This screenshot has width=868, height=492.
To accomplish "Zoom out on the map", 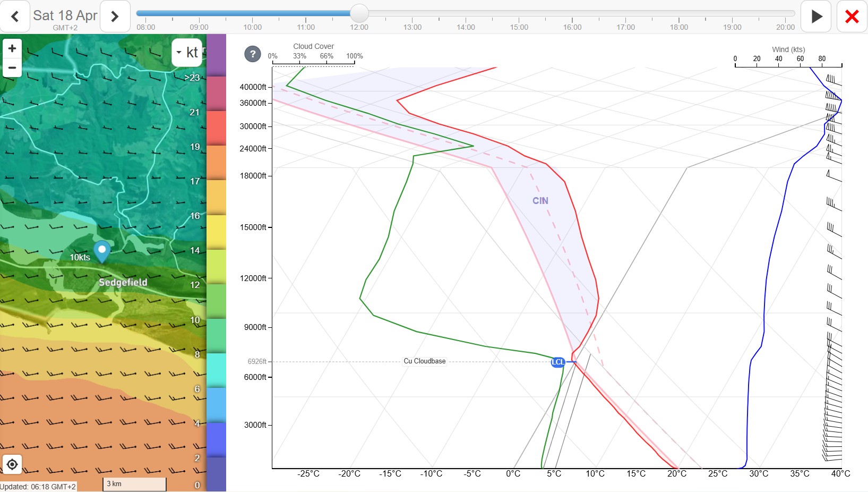I will [12, 67].
